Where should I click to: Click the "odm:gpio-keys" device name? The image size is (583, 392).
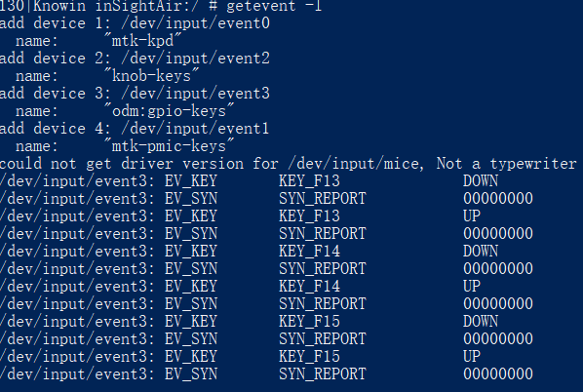170,111
